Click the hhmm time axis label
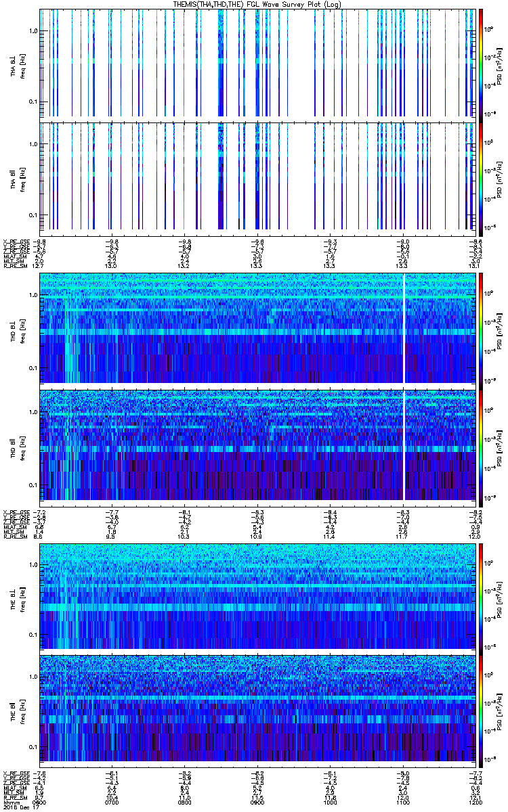 (x=11, y=802)
